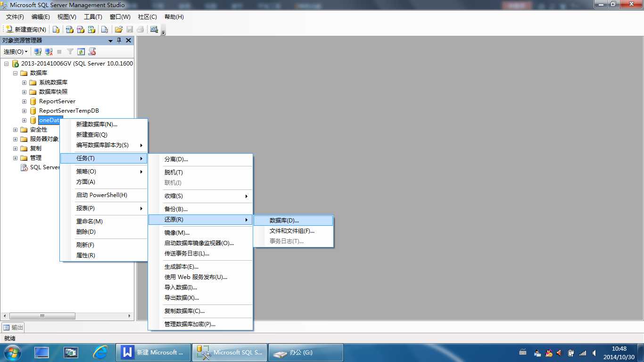Open the 编辑(E) menu
644x362 pixels.
pos(41,16)
